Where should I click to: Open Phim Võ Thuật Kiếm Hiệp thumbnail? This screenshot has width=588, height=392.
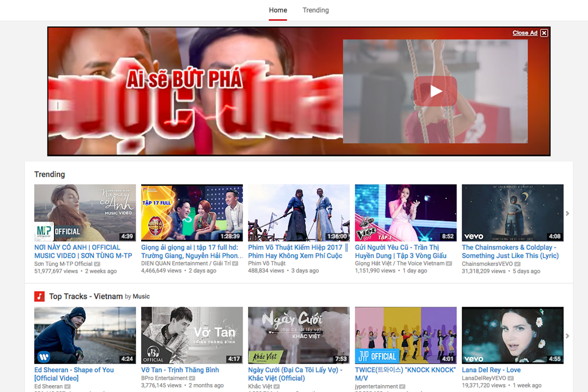pyautogui.click(x=299, y=213)
